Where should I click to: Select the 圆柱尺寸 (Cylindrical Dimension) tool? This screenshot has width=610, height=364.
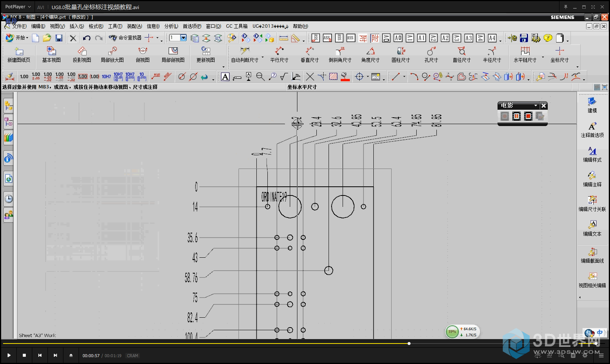[x=401, y=55]
